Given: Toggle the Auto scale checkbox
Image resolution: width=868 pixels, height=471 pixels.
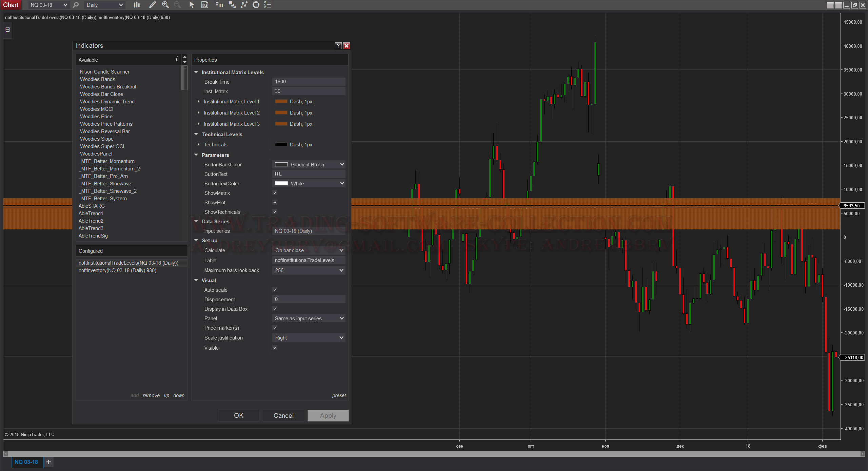Looking at the screenshot, I should [x=275, y=290].
